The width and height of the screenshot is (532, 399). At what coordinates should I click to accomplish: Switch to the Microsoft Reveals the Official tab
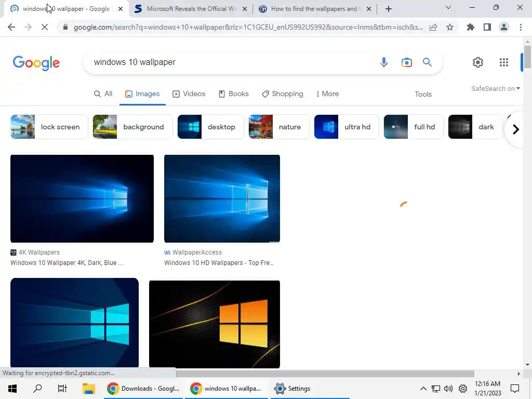pyautogui.click(x=191, y=9)
